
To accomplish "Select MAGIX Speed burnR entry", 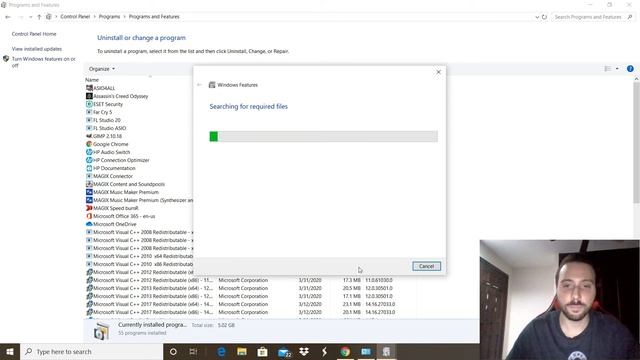I will pyautogui.click(x=116, y=208).
